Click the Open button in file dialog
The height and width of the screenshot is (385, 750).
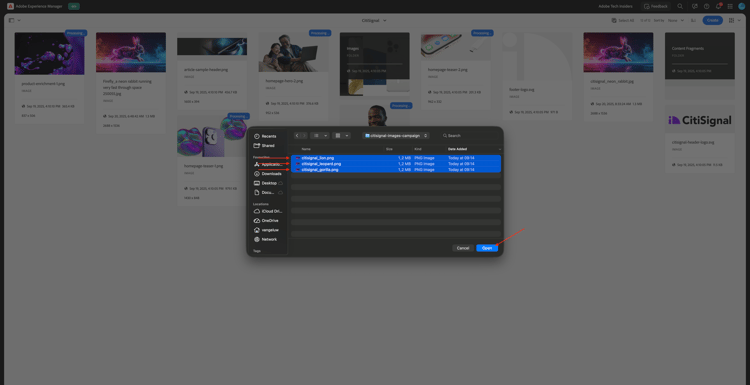coord(487,248)
